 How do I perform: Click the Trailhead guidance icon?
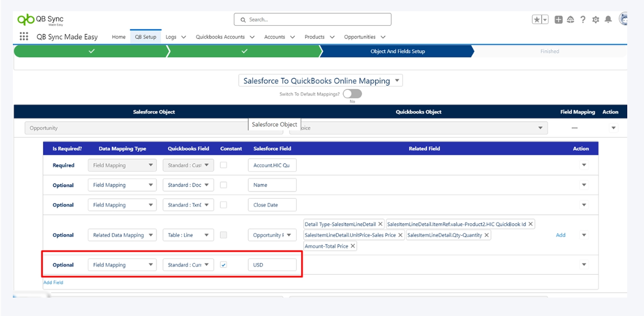(570, 20)
